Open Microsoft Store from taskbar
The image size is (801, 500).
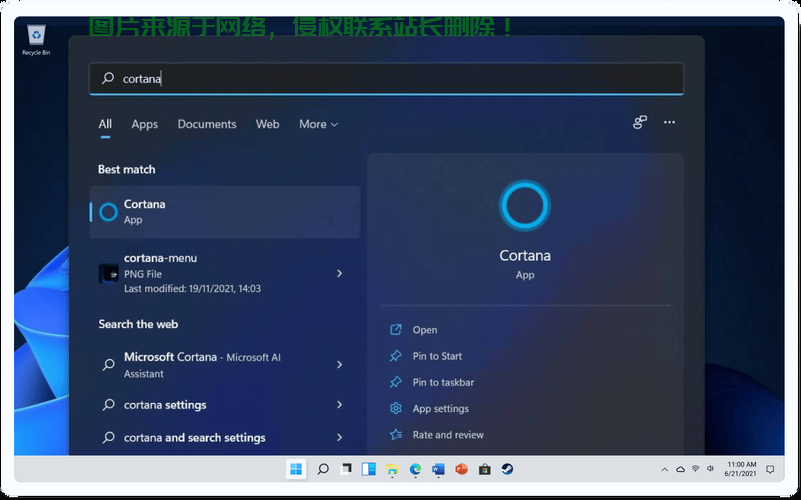(x=484, y=469)
